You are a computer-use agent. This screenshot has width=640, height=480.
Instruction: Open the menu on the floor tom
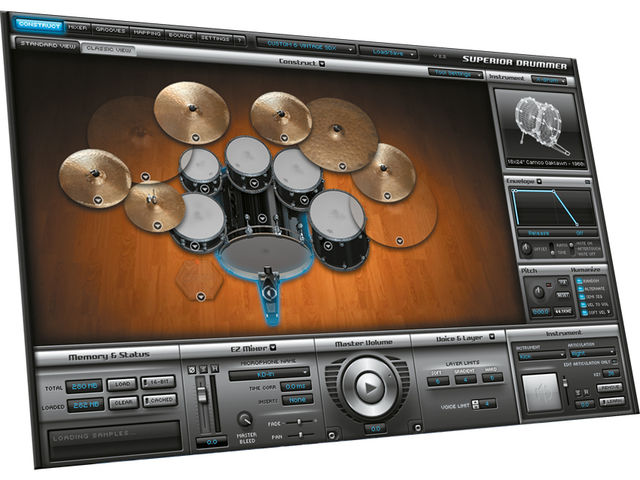click(x=328, y=246)
